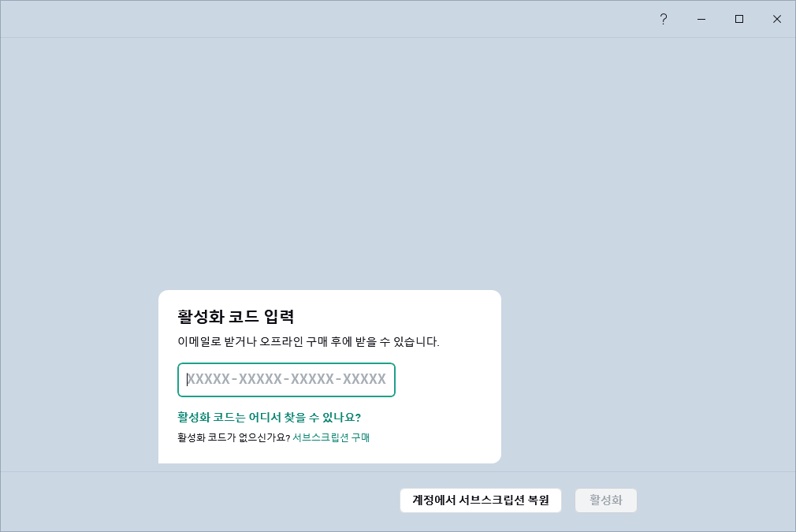The width and height of the screenshot is (796, 532).
Task: Select the code entry field under '활성화 코드 입력'
Action: click(286, 380)
